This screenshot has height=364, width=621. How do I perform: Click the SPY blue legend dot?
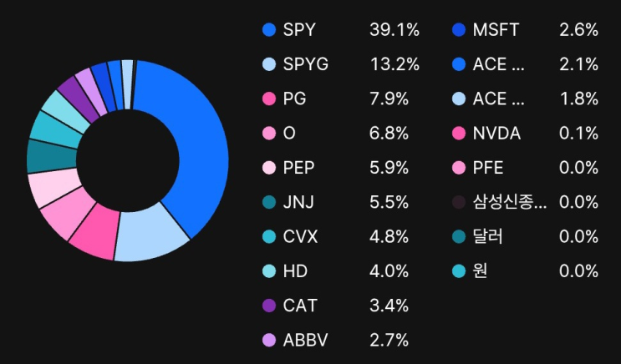(269, 30)
